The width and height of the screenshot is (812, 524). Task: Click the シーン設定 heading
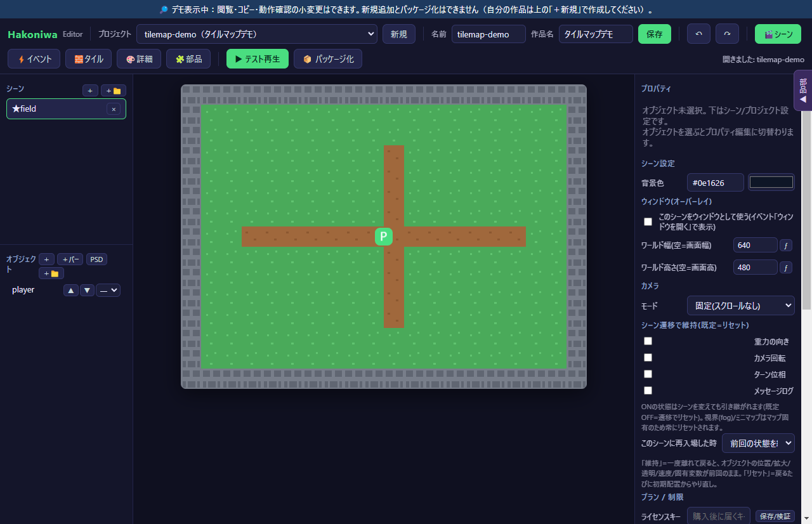coord(658,163)
